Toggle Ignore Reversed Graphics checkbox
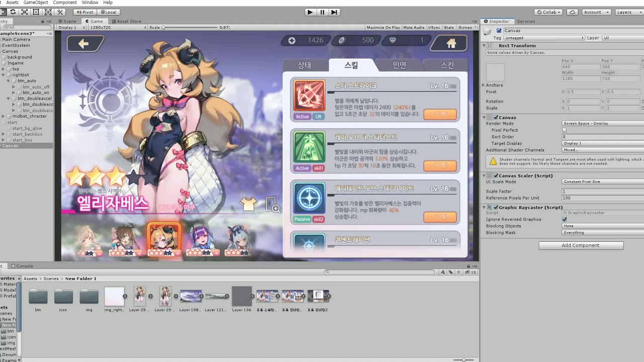 click(564, 219)
